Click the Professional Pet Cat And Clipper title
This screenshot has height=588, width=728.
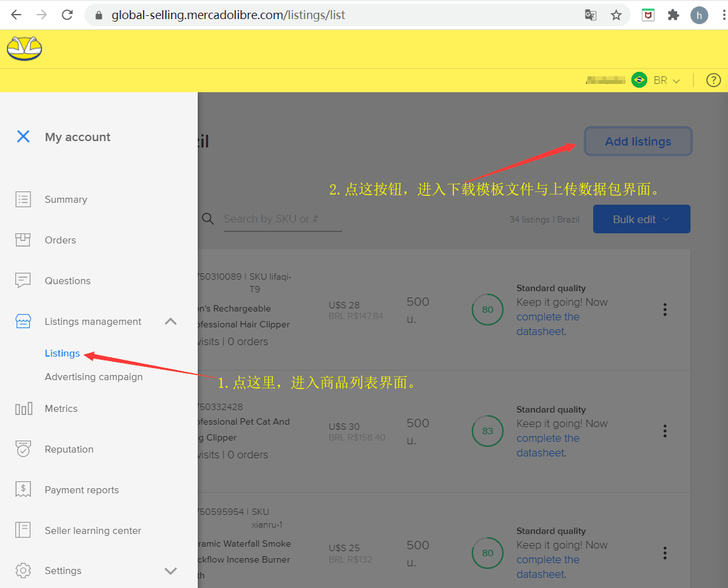click(x=244, y=430)
